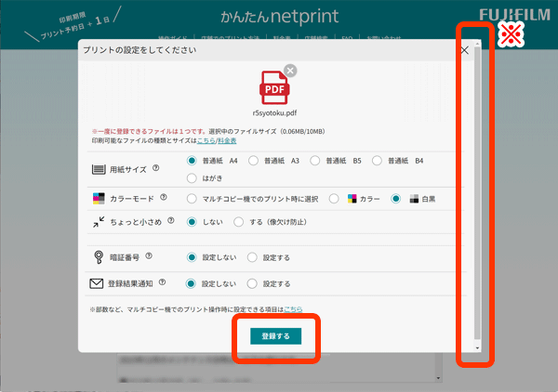Click the shrink arrows icon
The image size is (558, 392).
(x=99, y=222)
